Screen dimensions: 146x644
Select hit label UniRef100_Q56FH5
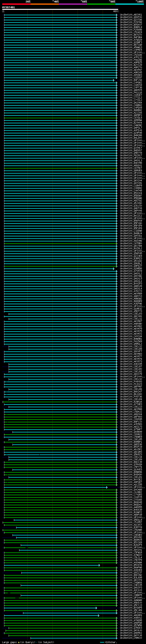(131, 254)
